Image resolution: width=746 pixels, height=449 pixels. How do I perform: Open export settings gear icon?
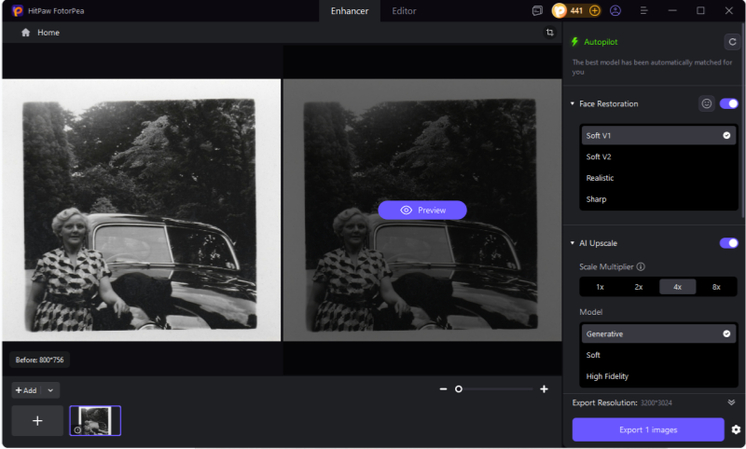click(736, 429)
